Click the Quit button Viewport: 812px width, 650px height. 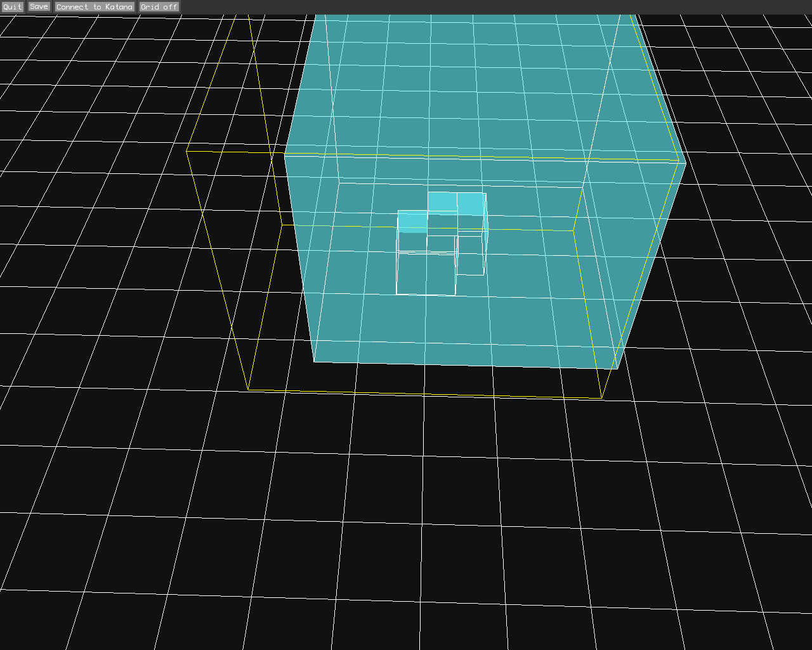pos(12,7)
